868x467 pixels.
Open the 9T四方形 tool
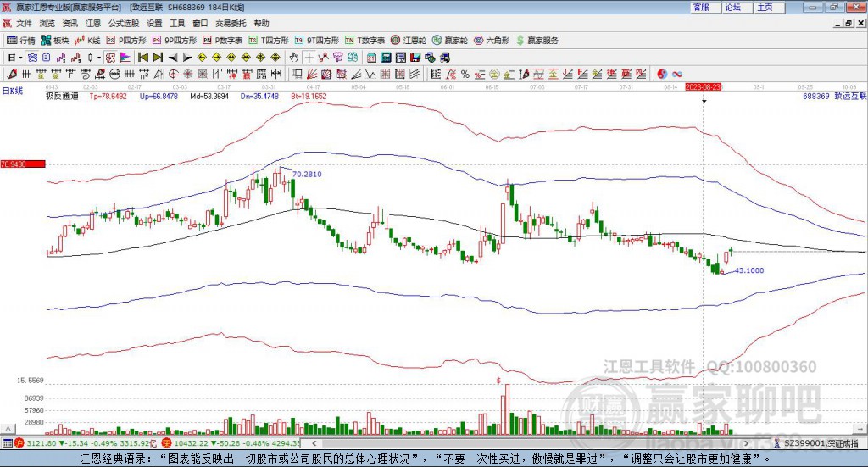click(317, 41)
